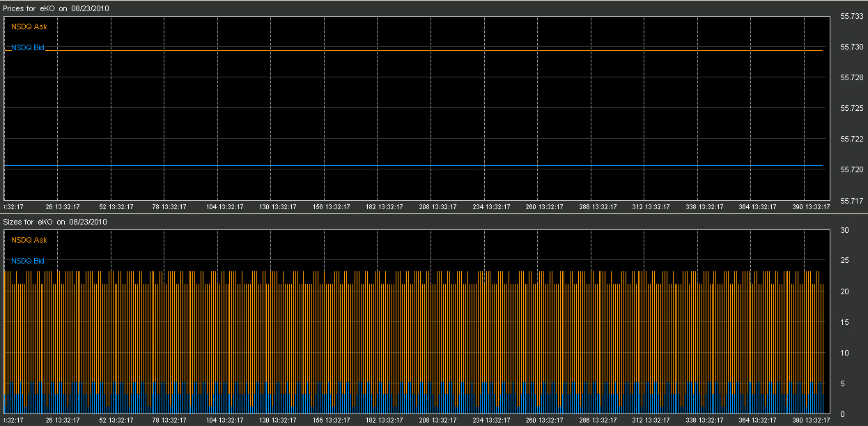This screenshot has height=426, width=868.
Task: Click the 55.728 price axis label
Action: (x=853, y=77)
